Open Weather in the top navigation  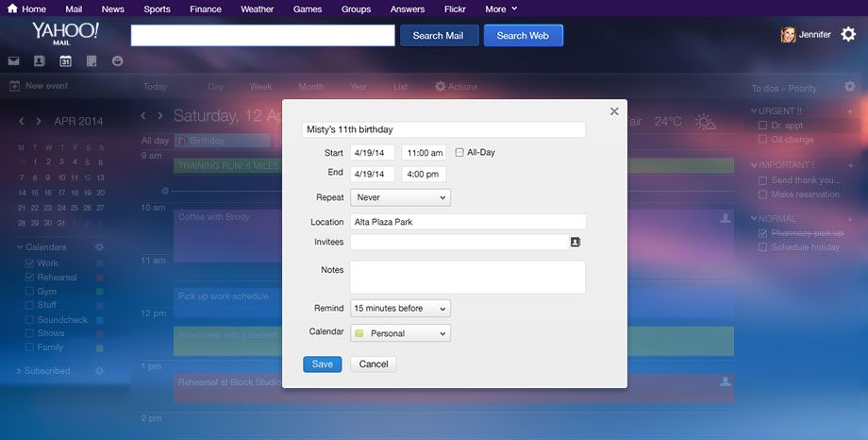257,8
